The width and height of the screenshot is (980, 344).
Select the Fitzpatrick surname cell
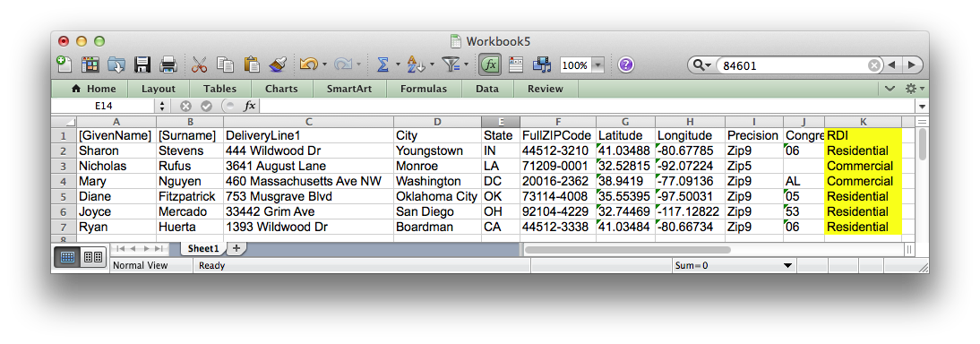190,196
